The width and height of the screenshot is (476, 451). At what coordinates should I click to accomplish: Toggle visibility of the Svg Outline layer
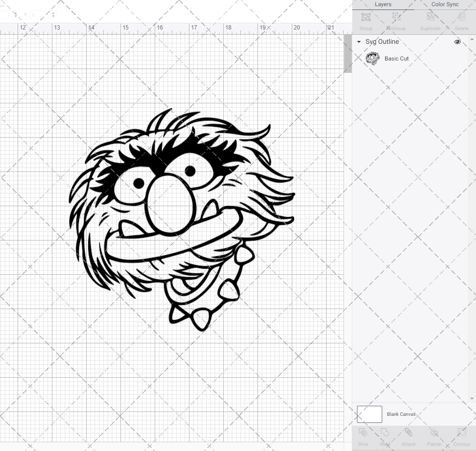[x=457, y=42]
